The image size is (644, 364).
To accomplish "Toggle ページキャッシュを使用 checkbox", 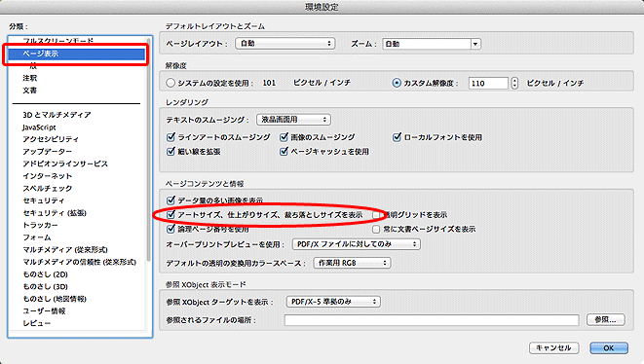I will pyautogui.click(x=284, y=152).
